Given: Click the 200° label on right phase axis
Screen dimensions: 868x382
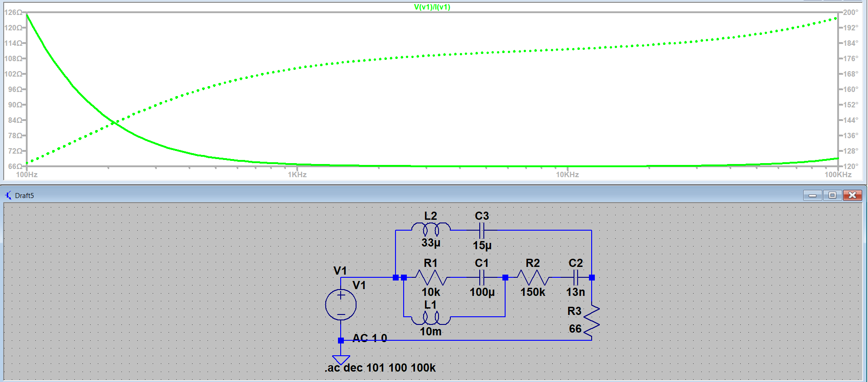Looking at the screenshot, I should tap(850, 12).
